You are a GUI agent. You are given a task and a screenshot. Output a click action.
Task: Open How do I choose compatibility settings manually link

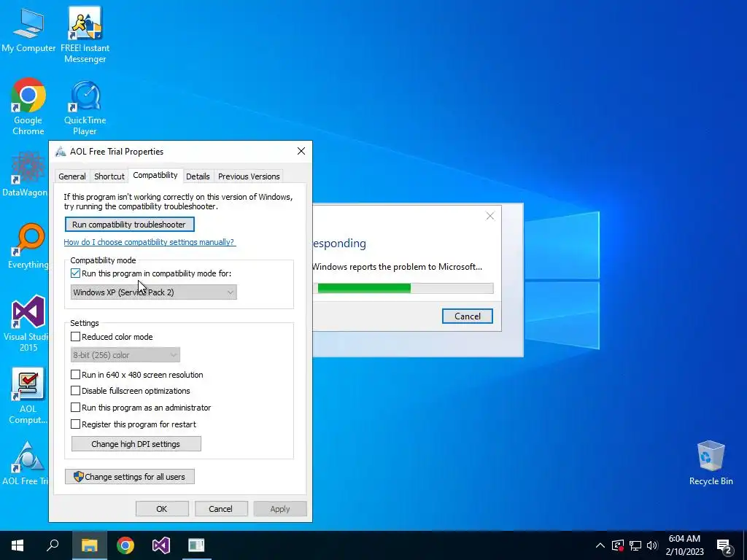[150, 242]
